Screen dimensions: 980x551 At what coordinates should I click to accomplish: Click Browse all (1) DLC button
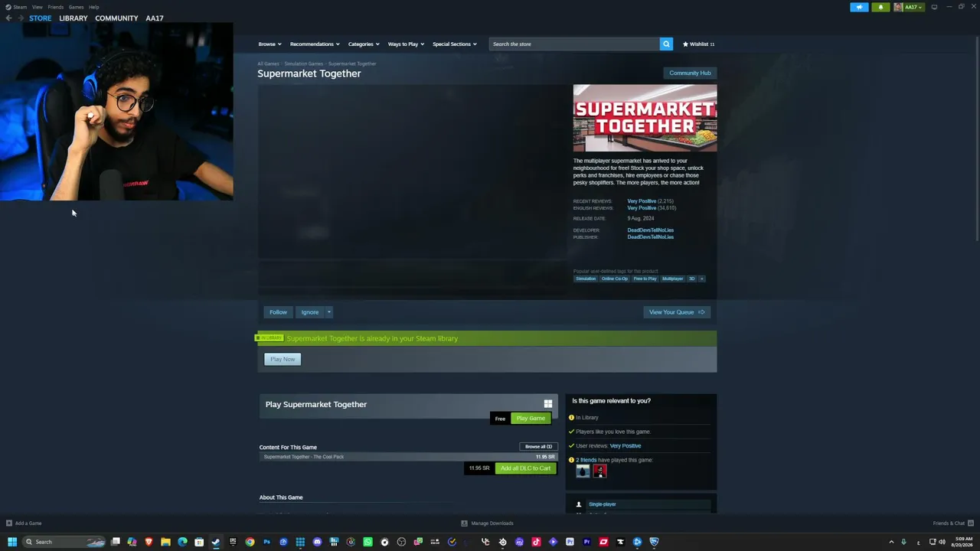[538, 447]
